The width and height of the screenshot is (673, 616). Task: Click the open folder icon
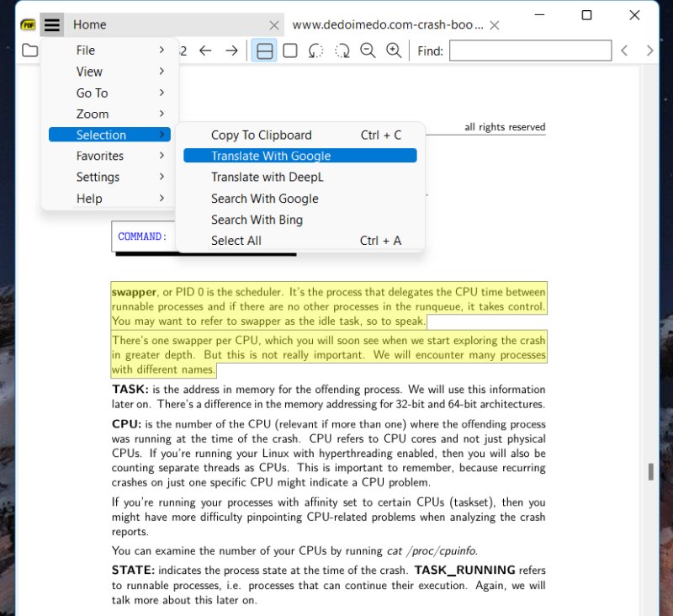29,50
